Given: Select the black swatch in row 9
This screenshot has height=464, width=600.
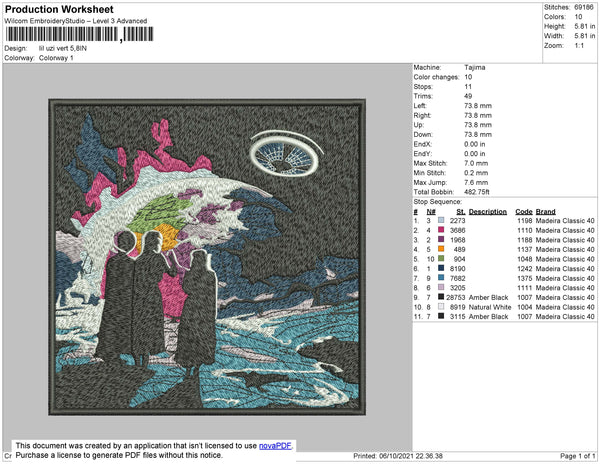Looking at the screenshot, I should coord(441,297).
